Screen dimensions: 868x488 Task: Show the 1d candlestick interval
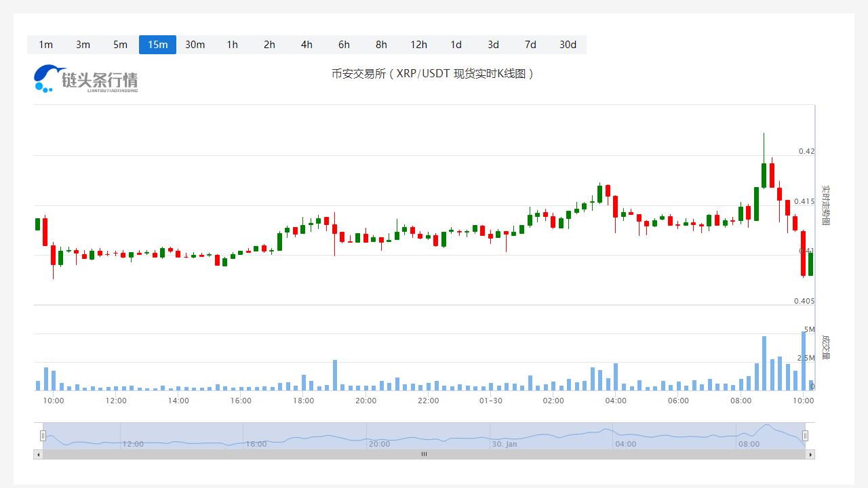(456, 45)
